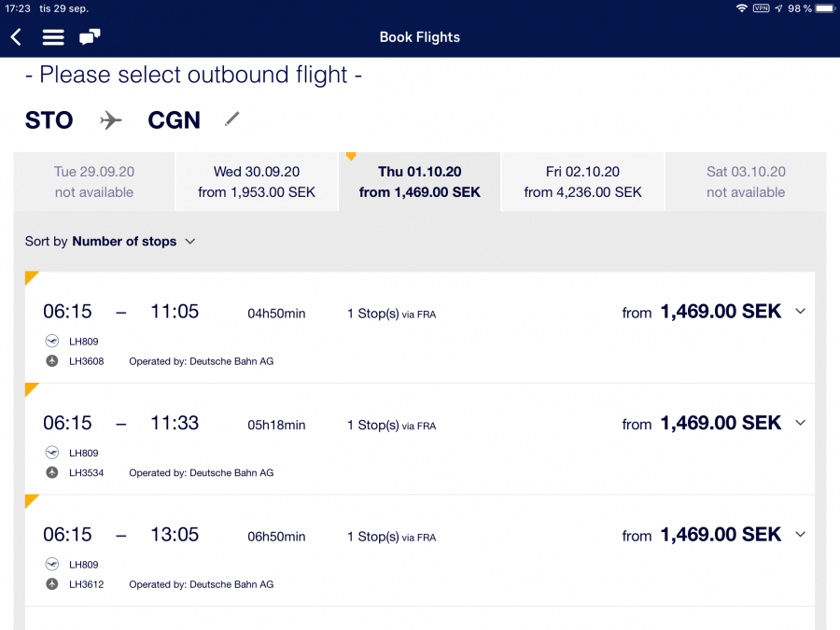The width and height of the screenshot is (840, 630).
Task: Expand the 11:05 arrival flight details
Action: tap(800, 312)
